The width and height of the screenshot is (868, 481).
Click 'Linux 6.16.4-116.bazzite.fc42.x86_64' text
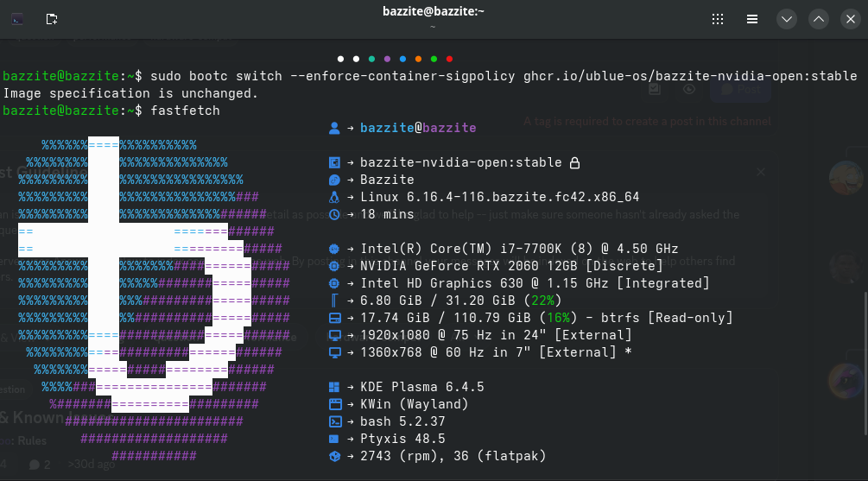tap(500, 197)
